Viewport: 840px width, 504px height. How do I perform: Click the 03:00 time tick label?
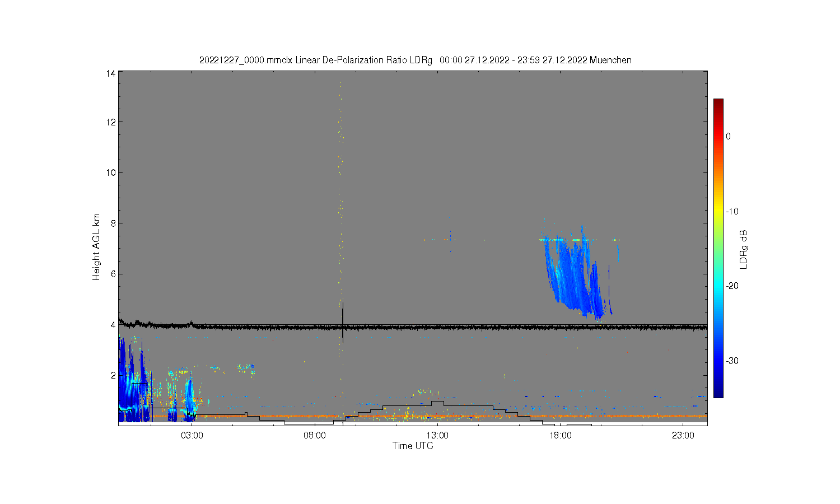tap(192, 436)
